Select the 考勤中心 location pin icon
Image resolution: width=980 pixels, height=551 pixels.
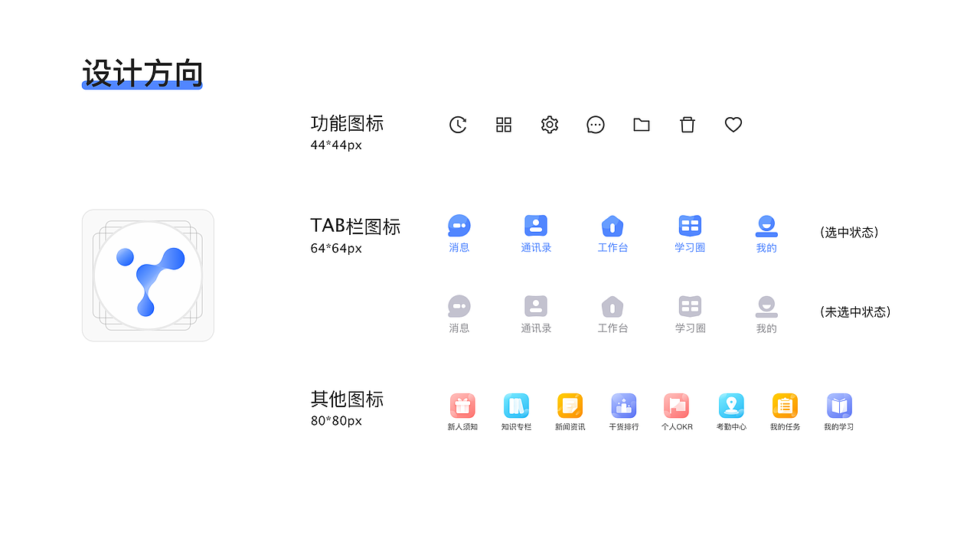click(731, 406)
